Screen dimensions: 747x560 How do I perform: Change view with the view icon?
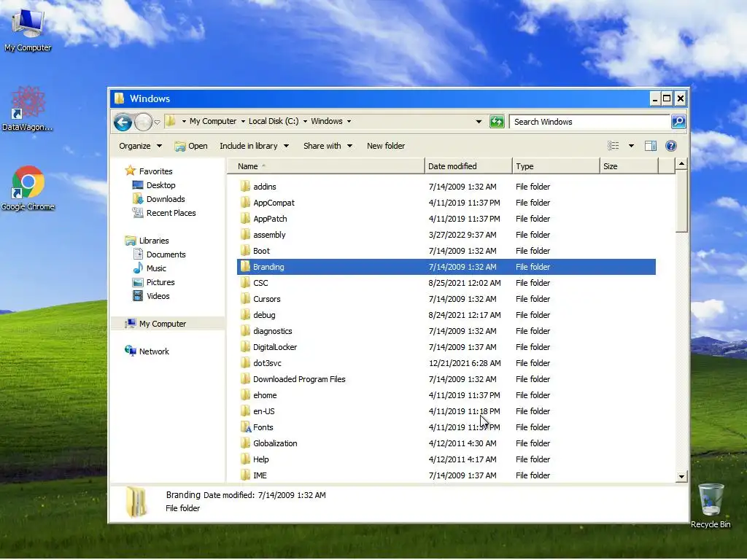click(613, 146)
